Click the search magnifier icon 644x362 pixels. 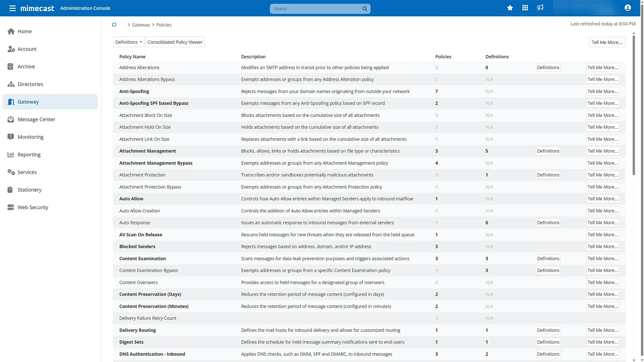[365, 9]
